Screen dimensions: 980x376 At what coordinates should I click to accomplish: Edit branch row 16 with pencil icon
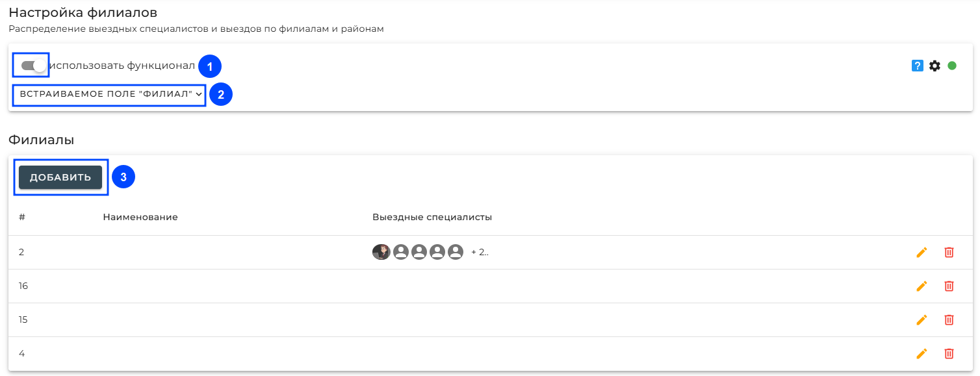(922, 286)
